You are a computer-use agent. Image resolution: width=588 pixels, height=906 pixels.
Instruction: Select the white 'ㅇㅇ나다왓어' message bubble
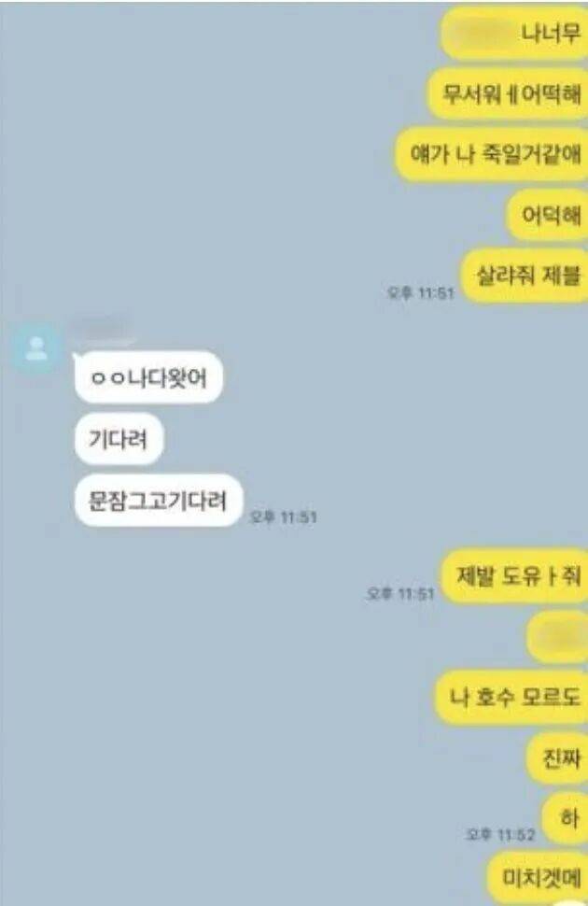tap(148, 377)
